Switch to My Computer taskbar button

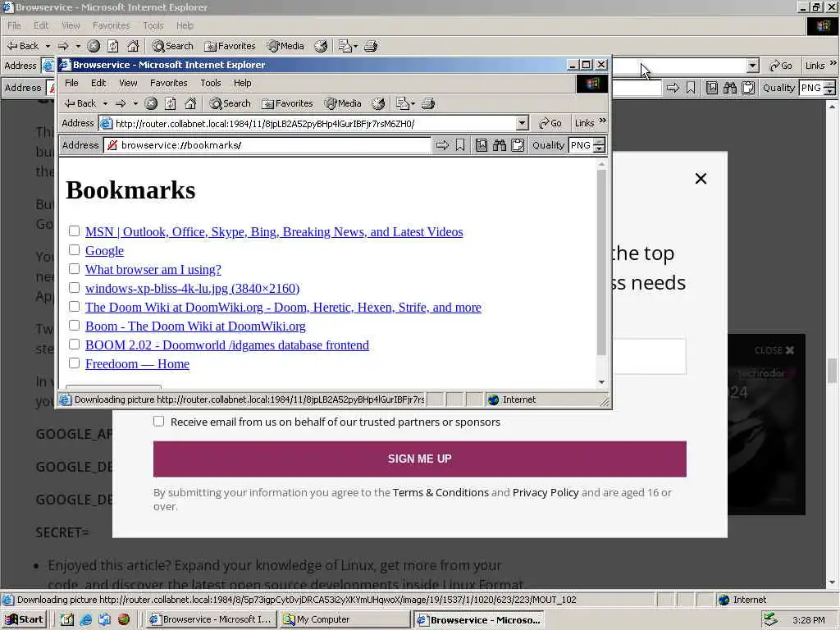(x=345, y=619)
